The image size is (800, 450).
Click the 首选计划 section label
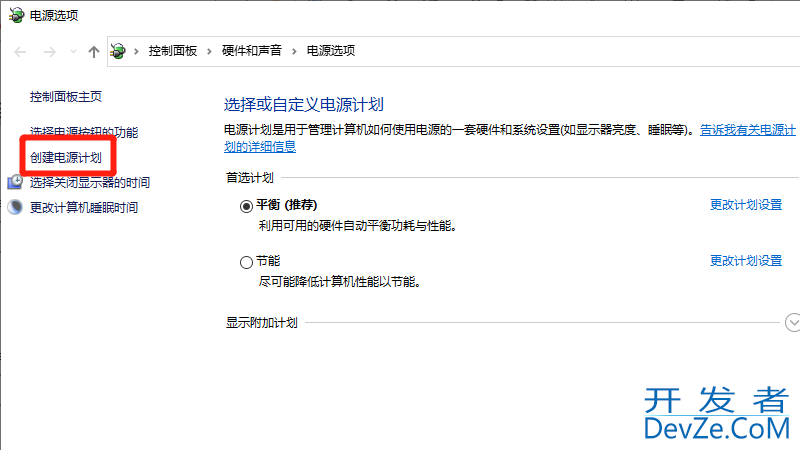coord(250,178)
